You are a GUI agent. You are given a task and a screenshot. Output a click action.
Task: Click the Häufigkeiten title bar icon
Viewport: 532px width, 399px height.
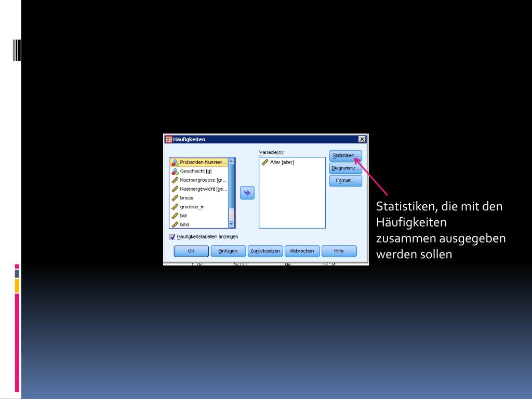click(169, 139)
